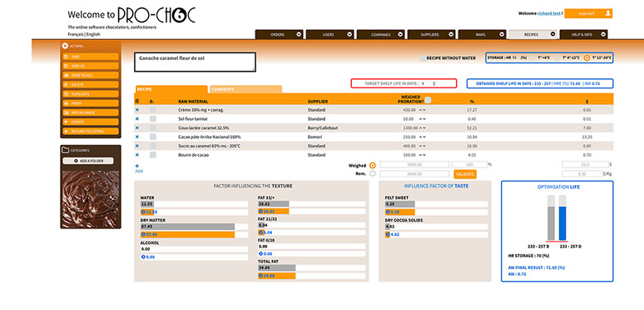The image size is (644, 310).
Task: Select storage temperature T° <4°C
Action: [x=533, y=58]
